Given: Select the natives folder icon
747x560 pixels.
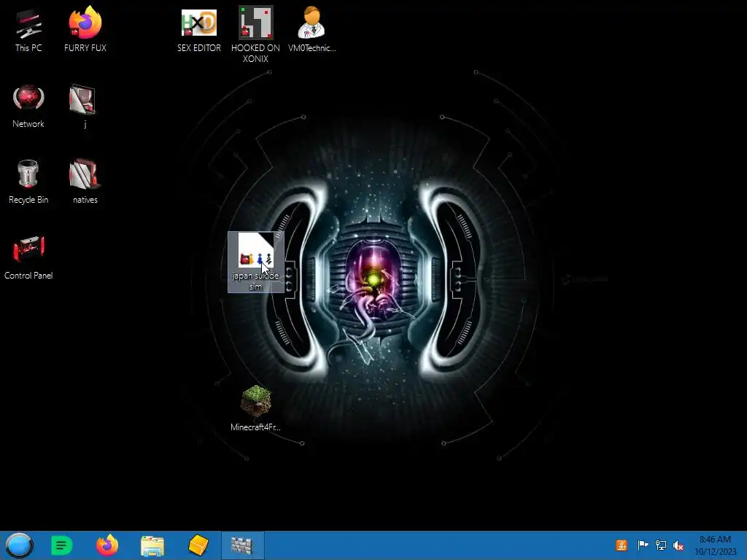Looking at the screenshot, I should pyautogui.click(x=85, y=182).
